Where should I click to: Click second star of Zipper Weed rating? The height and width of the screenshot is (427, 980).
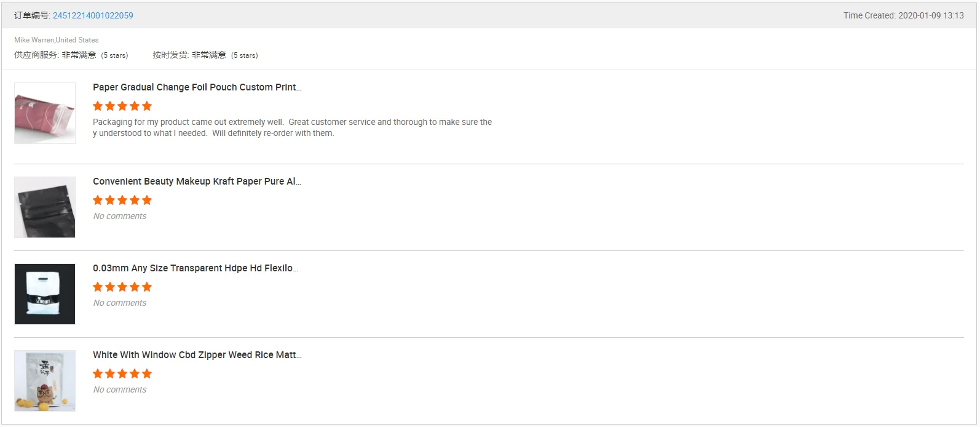click(x=110, y=373)
